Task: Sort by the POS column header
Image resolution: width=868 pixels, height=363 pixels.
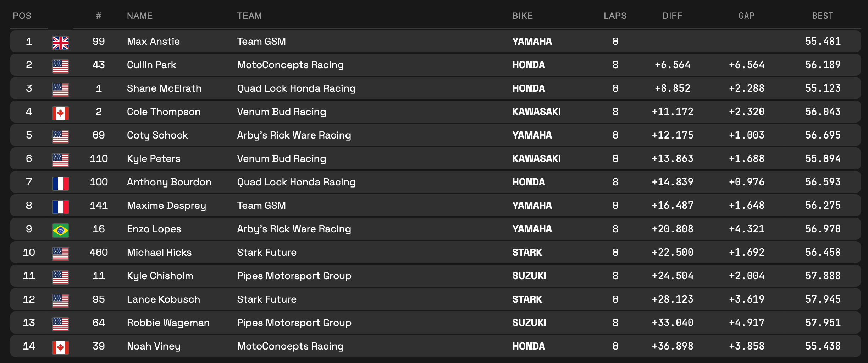Action: point(22,16)
